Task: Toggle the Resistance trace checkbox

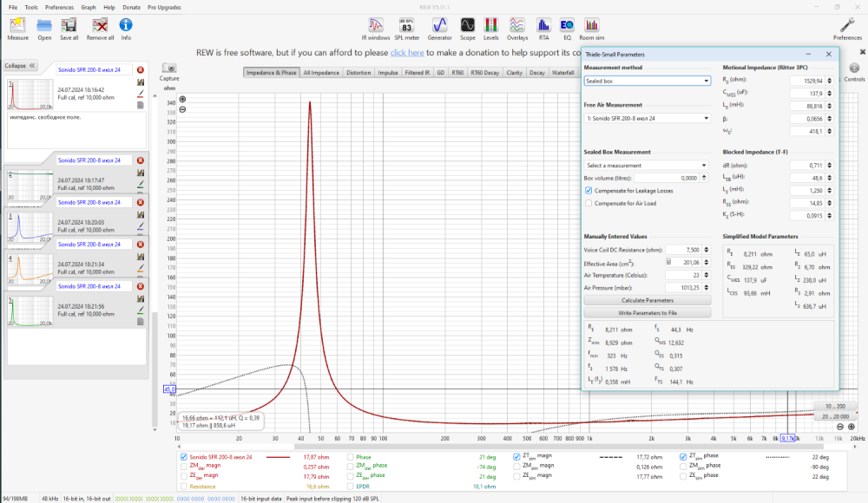Action: 183,487
